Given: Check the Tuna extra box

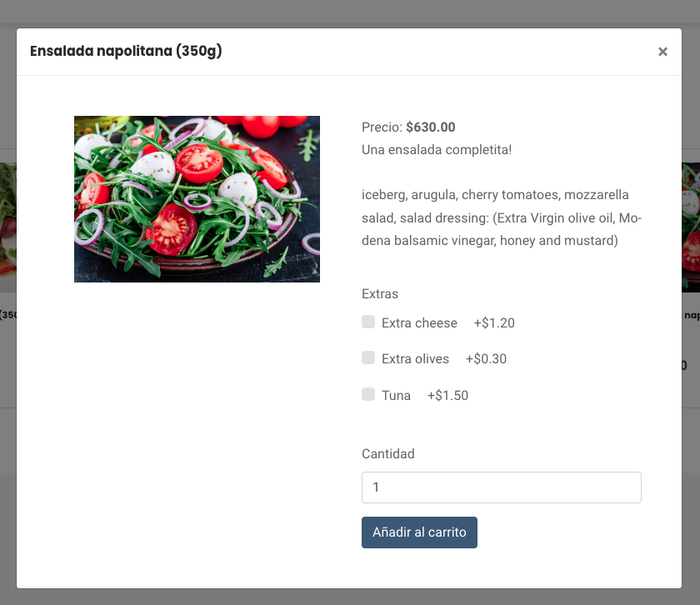Looking at the screenshot, I should (368, 394).
